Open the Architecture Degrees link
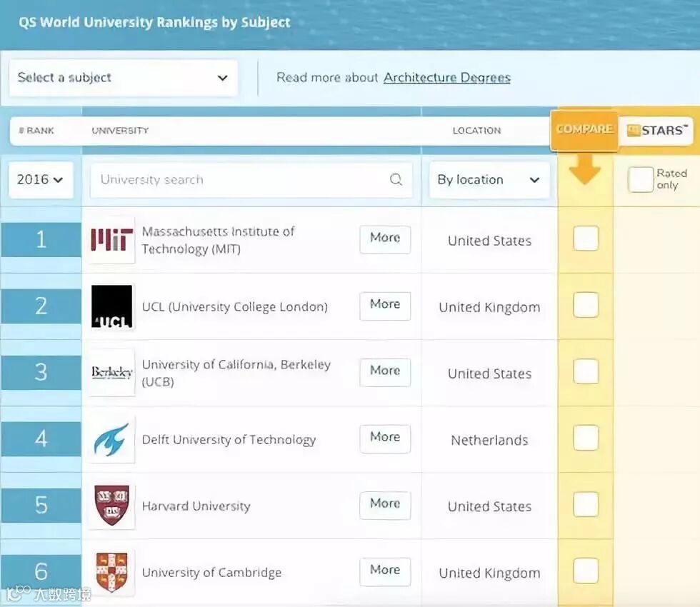The width and height of the screenshot is (700, 607). click(x=447, y=78)
